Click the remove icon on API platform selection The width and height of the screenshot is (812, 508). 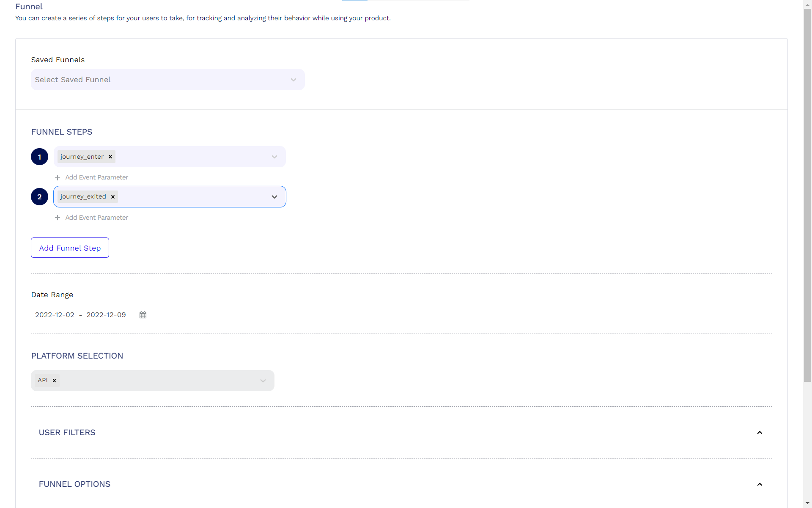coord(55,380)
